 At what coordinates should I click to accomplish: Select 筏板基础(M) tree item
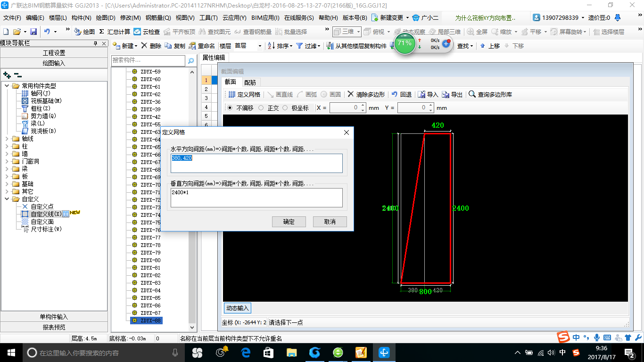tap(42, 101)
